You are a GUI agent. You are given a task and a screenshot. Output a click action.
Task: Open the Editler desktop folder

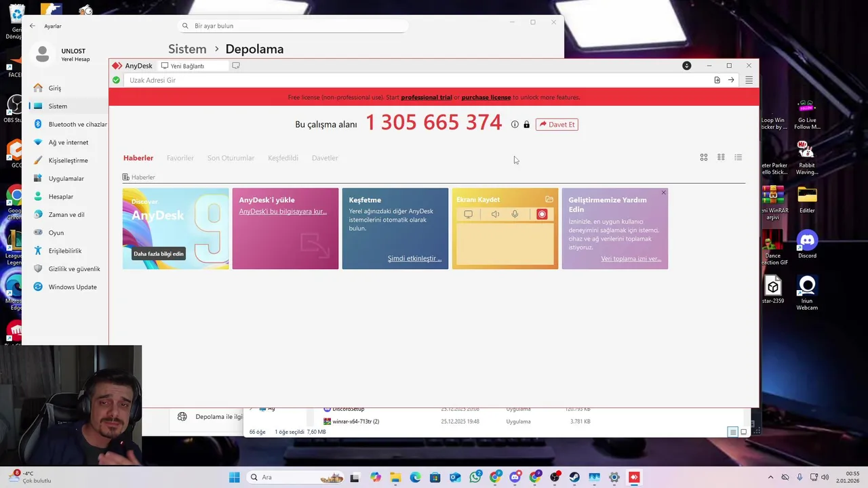coord(807,199)
